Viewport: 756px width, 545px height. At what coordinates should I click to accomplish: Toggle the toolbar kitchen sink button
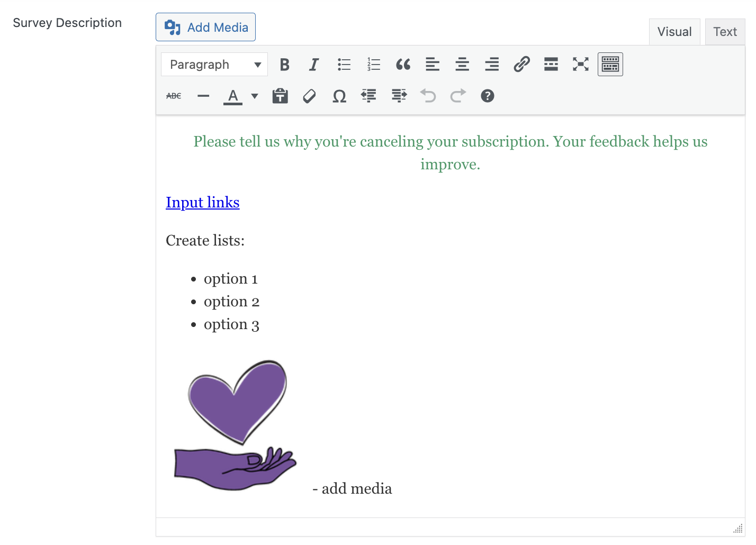610,65
